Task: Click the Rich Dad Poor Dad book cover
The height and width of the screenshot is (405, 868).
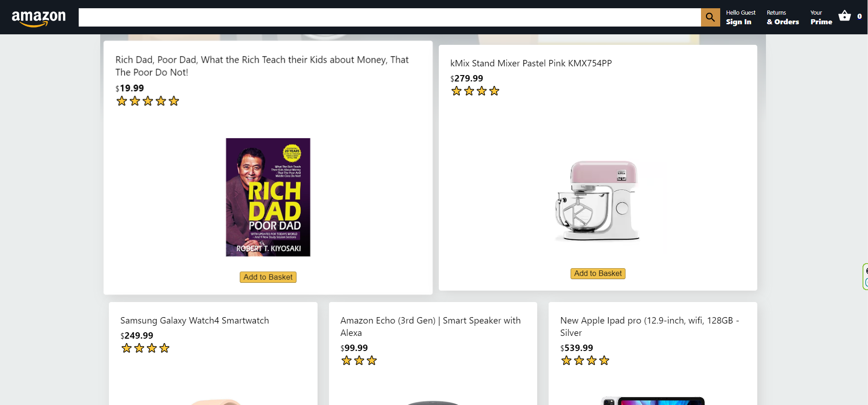Action: click(x=268, y=197)
